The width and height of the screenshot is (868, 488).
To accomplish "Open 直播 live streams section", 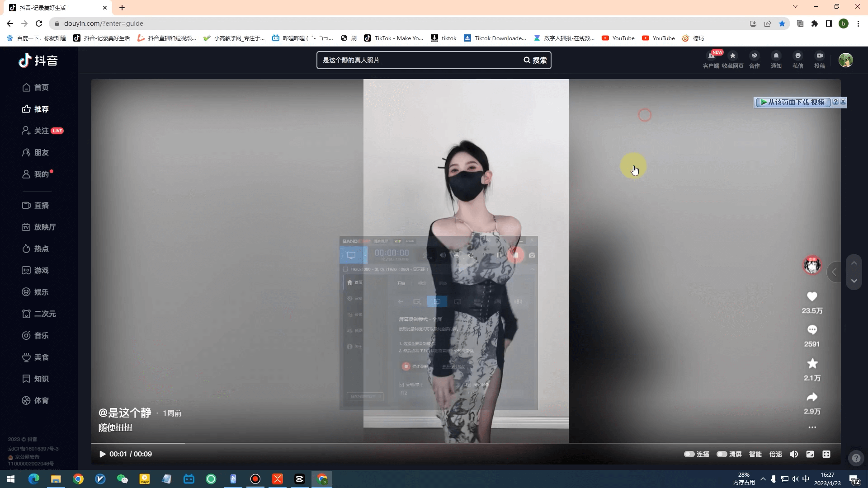I will [35, 205].
